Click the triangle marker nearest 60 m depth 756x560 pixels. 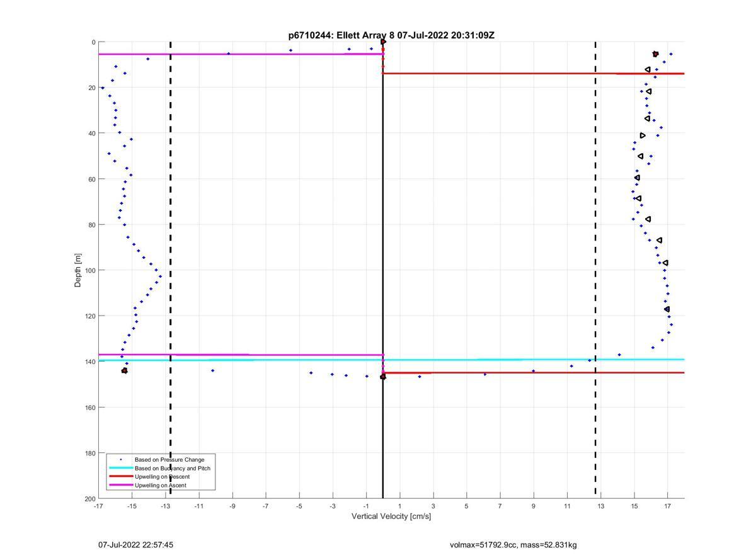click(637, 178)
